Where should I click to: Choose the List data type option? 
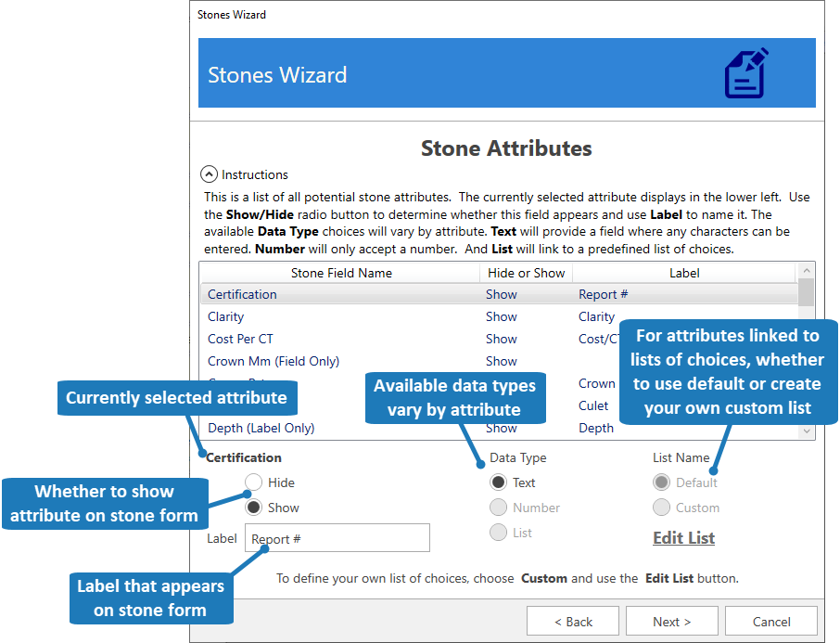point(499,533)
